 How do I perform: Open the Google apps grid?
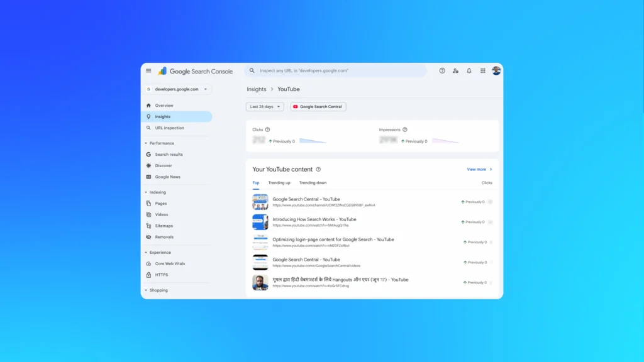(482, 70)
